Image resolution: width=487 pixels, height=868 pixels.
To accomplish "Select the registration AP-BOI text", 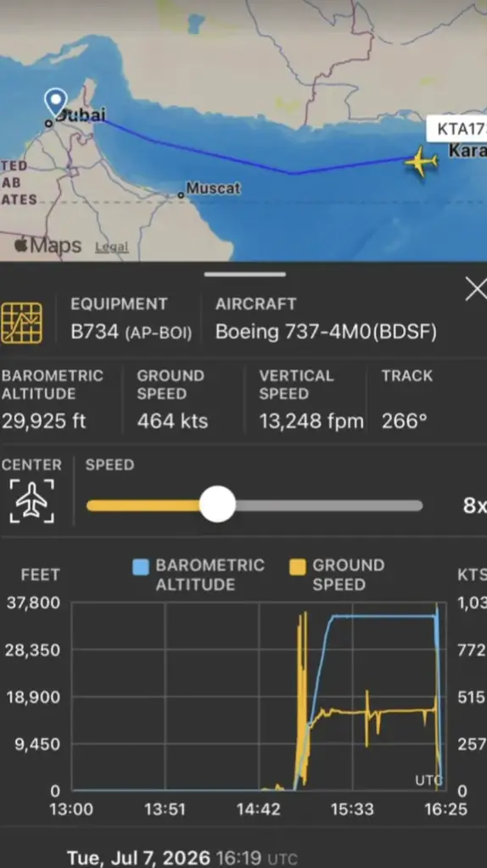I will [x=159, y=332].
